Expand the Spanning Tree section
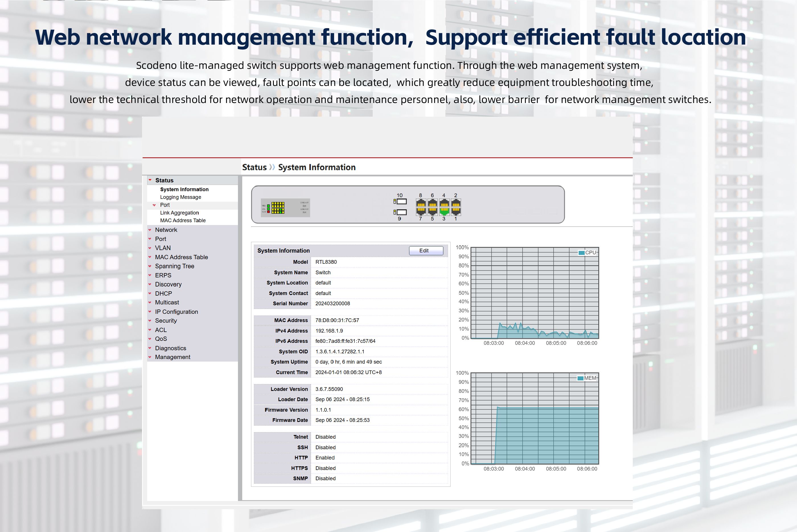 pos(174,266)
